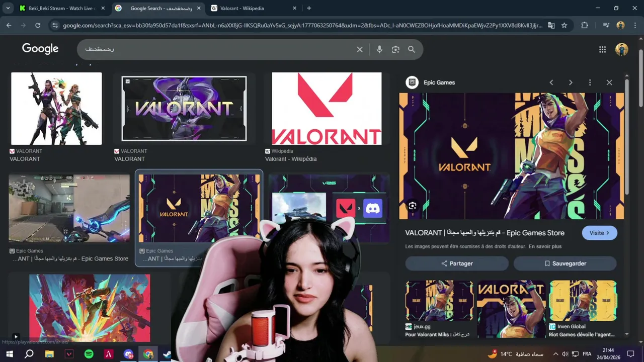644x362 pixels.
Task: Open the En savoir plus link
Action: tap(545, 246)
